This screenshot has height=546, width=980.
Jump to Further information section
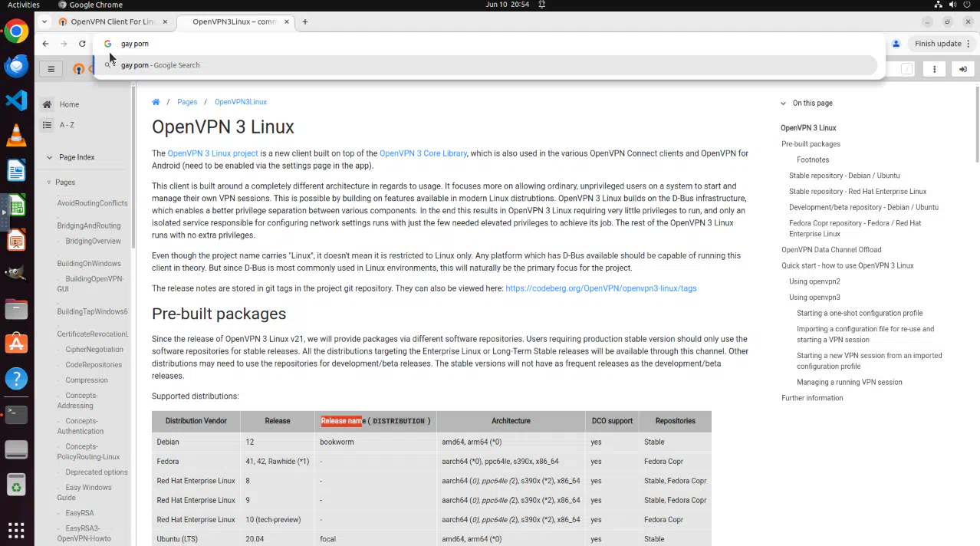click(812, 398)
